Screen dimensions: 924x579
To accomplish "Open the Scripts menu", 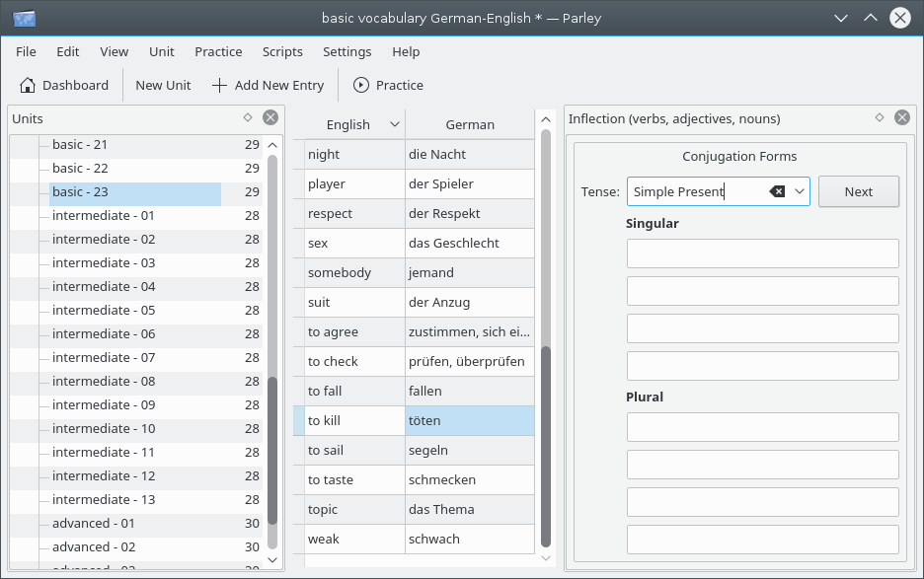I will (282, 51).
